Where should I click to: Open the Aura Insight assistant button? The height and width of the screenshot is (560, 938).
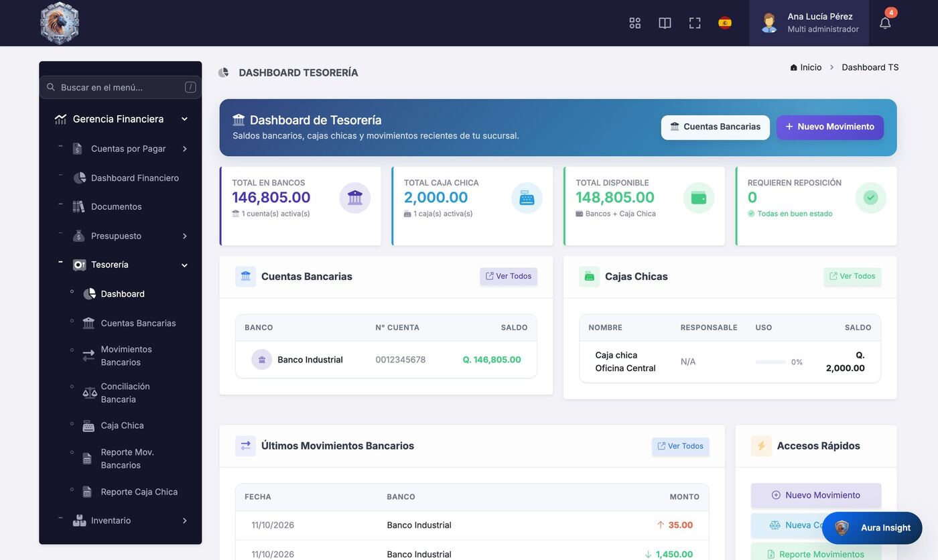[872, 528]
